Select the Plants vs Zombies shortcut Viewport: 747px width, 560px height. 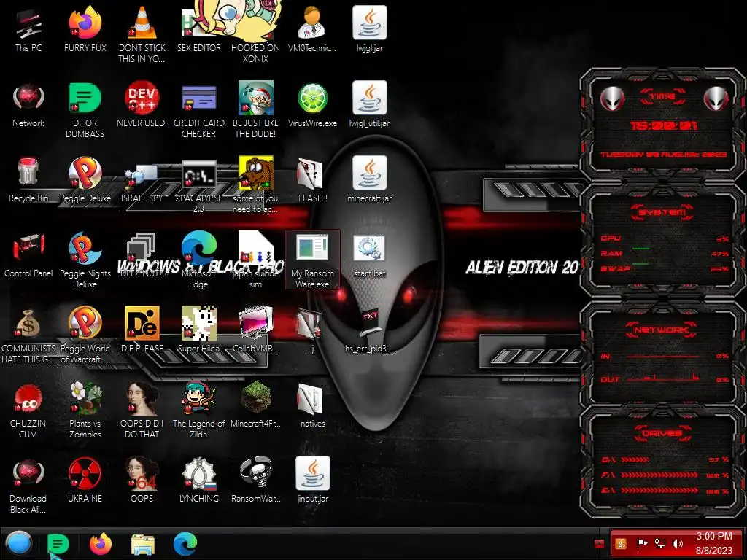85,411
